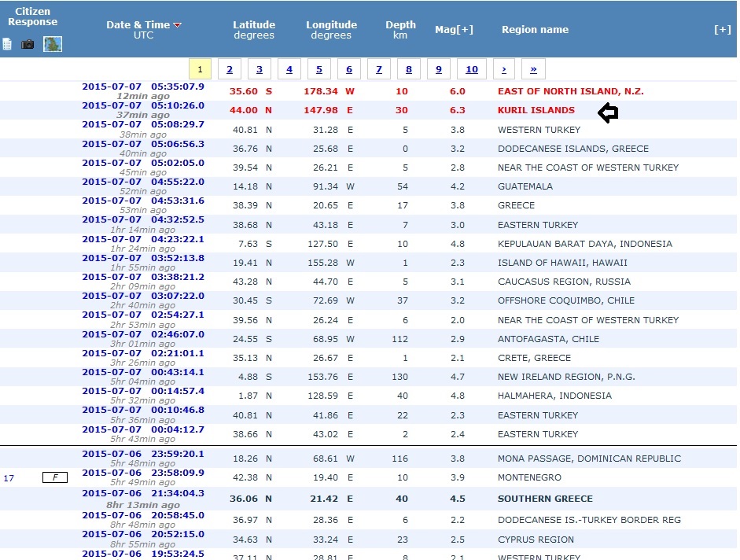The height and width of the screenshot is (560, 740).
Task: Go to results page 7
Action: coord(379,69)
